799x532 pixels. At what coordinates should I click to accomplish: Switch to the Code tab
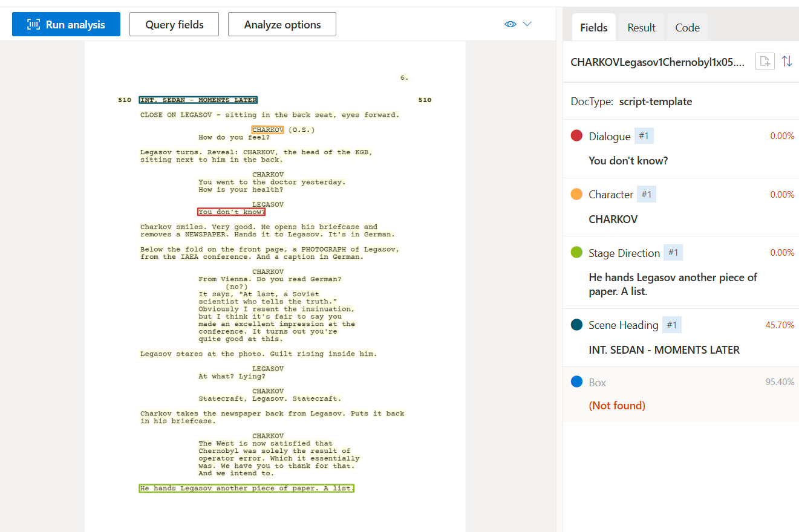click(x=686, y=27)
